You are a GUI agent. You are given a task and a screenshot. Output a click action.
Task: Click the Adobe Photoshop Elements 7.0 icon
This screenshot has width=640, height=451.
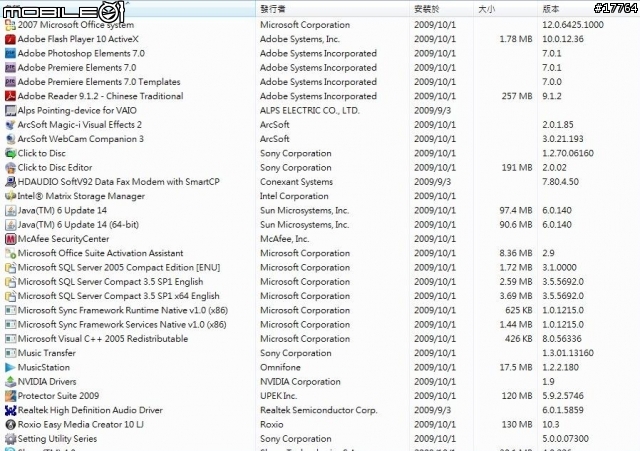(x=10, y=53)
